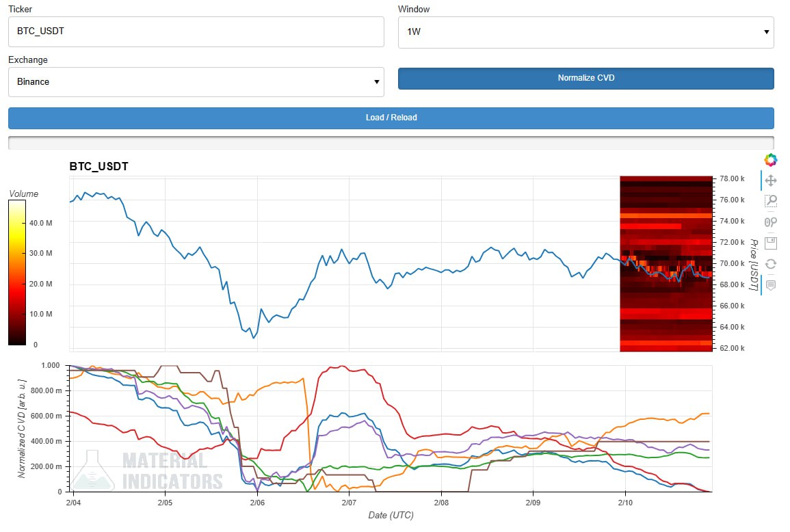The image size is (790, 532).
Task: Toggle the Normalize CVD button
Action: tap(585, 78)
